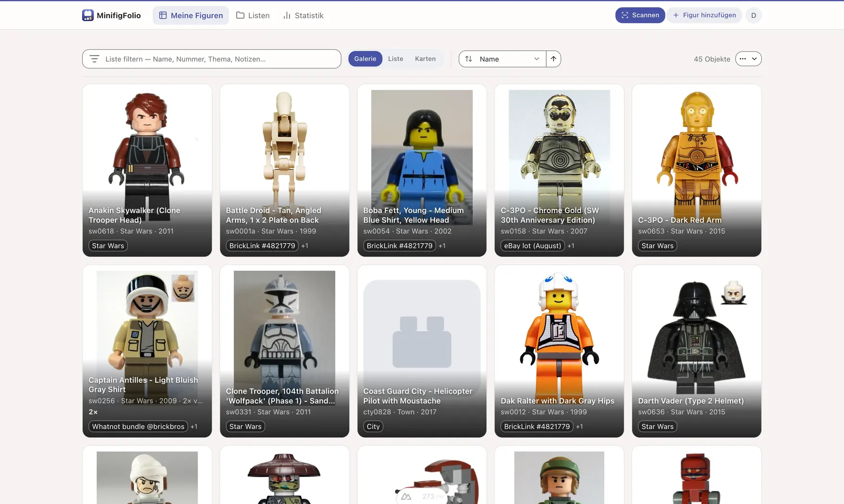Screen dimensions: 844x504
Task: Click the sort arrows icon beside Name
Action: click(469, 59)
